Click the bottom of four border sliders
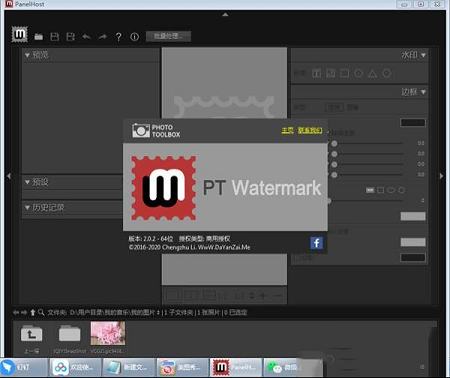The image size is (450, 378). point(334,175)
